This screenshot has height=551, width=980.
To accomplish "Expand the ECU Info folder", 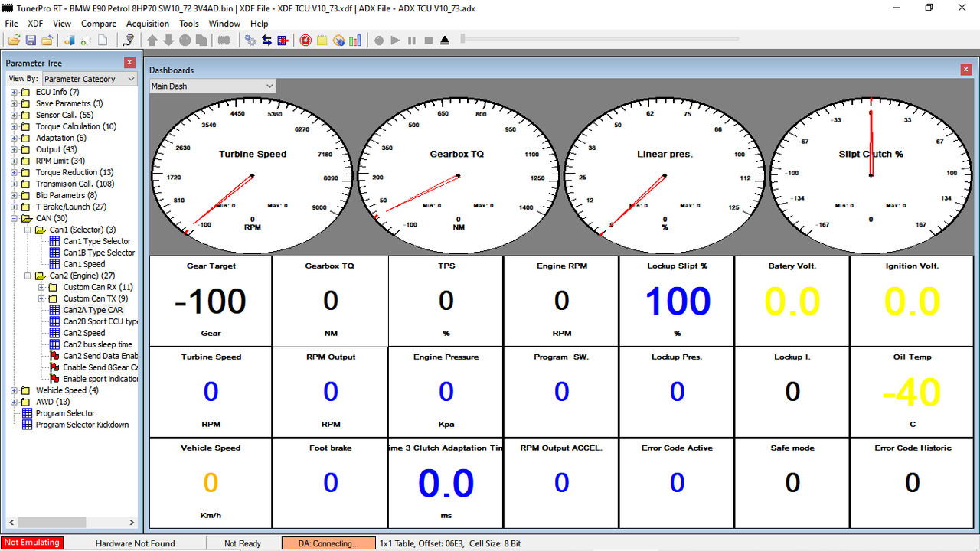I will 14,92.
